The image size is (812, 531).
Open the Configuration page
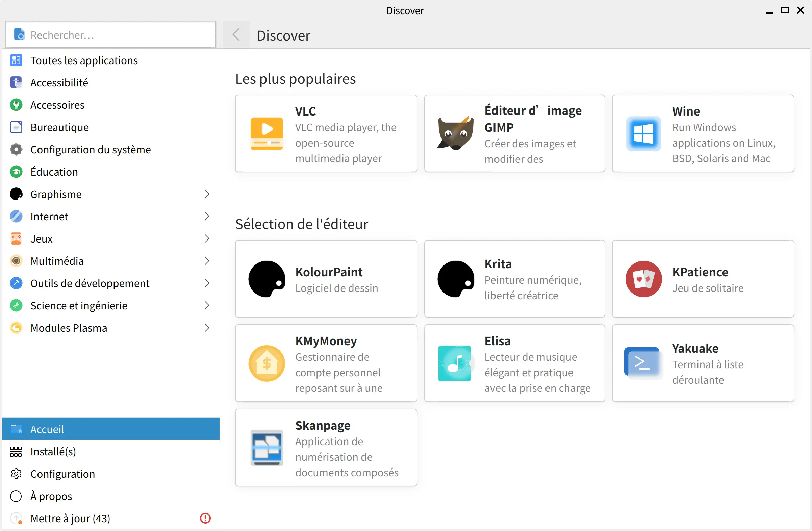tap(111, 474)
